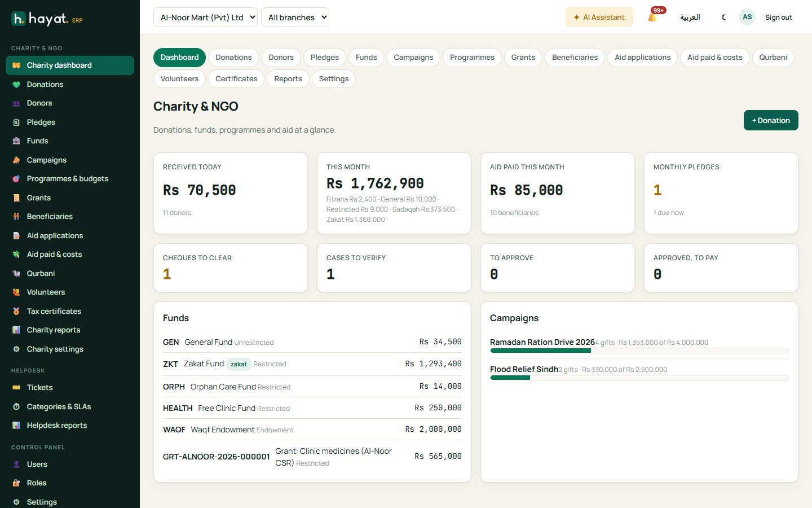Click Roles icon in Control Panel
This screenshot has height=508, width=812.
point(16,483)
